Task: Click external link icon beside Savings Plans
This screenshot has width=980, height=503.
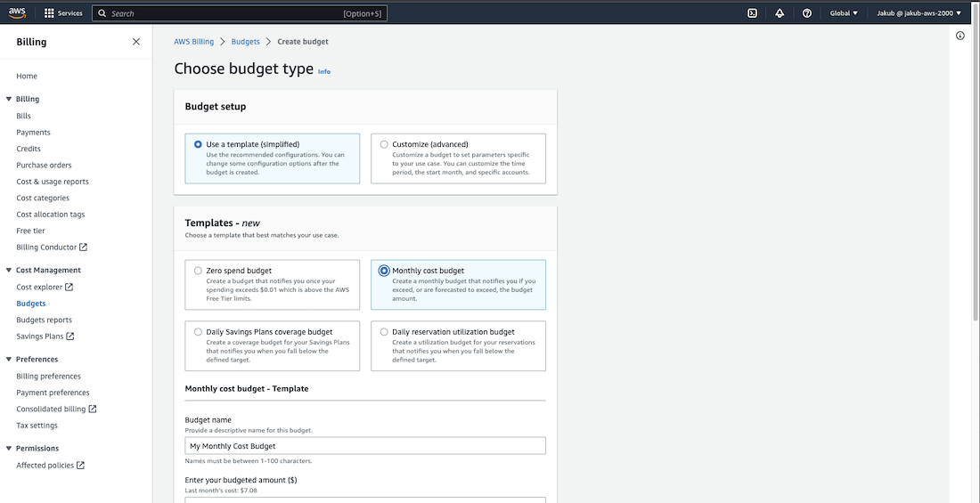Action: pyautogui.click(x=70, y=337)
